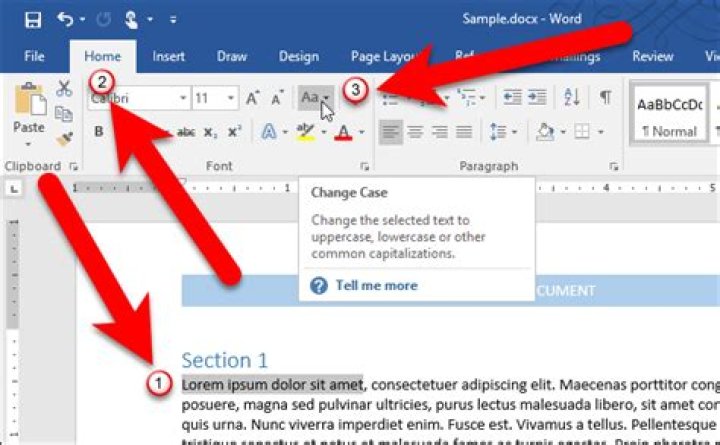720x445 pixels.
Task: Open the Design ribbon tab
Action: point(298,56)
